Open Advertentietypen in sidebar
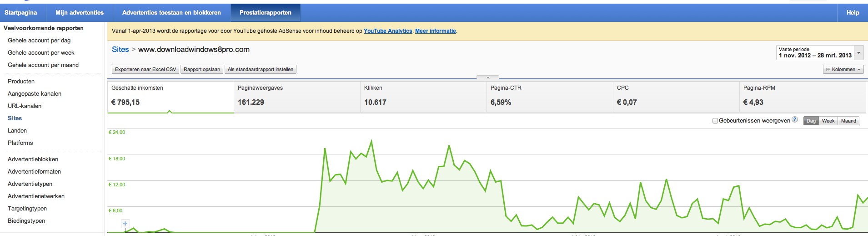 [x=30, y=184]
